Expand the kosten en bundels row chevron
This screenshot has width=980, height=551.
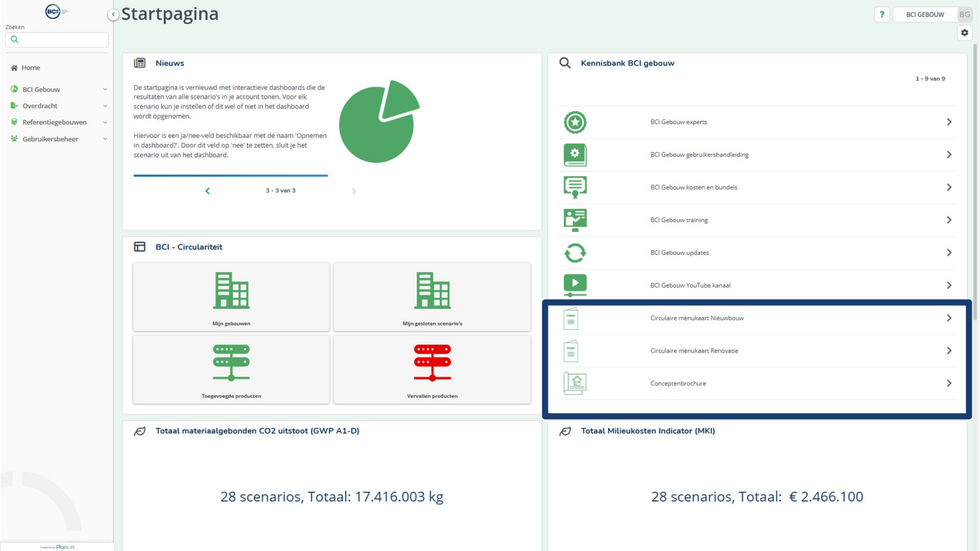(949, 187)
